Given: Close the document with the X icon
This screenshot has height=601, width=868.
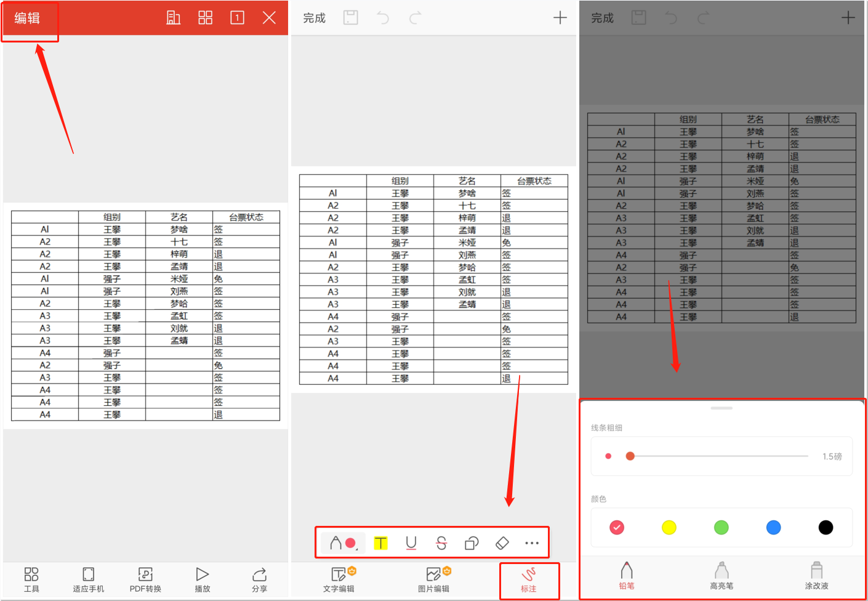Looking at the screenshot, I should pos(269,18).
